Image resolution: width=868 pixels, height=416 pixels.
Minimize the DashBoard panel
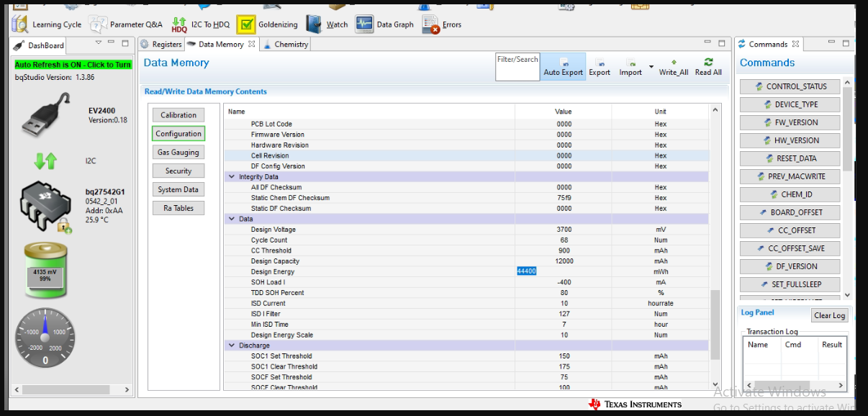coord(112,44)
